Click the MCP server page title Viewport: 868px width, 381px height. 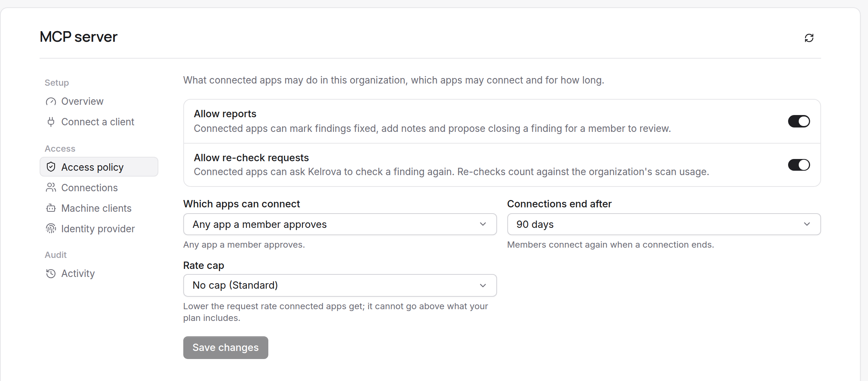pos(78,37)
